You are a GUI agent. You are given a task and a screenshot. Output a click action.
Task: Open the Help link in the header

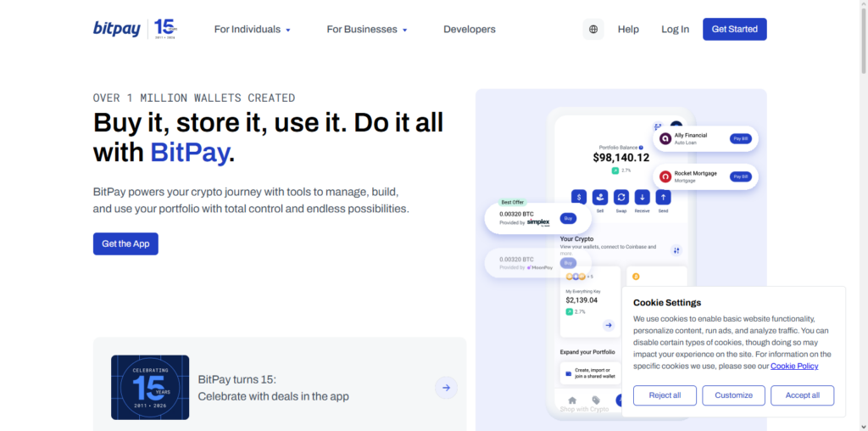click(628, 30)
